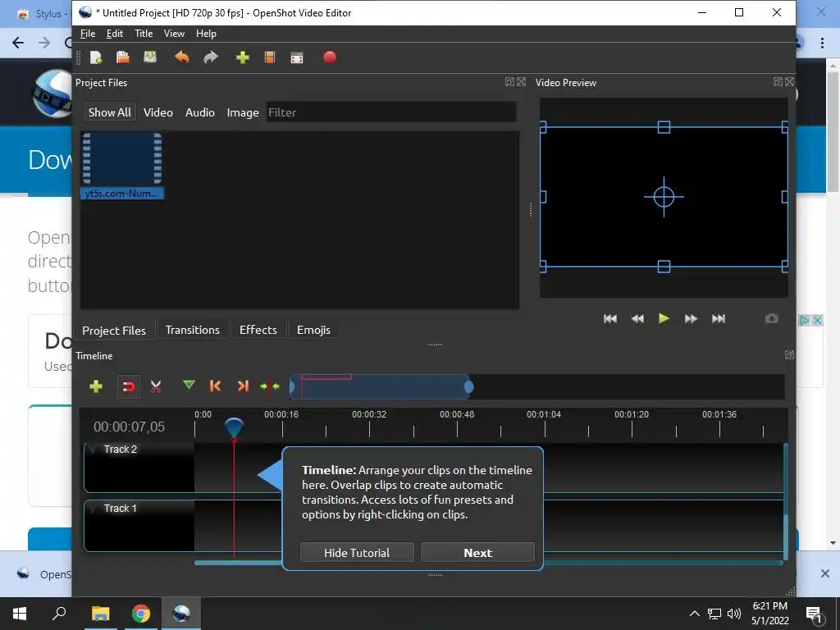The width and height of the screenshot is (840, 630).
Task: Click the Add Track green plus icon
Action: pyautogui.click(x=96, y=386)
